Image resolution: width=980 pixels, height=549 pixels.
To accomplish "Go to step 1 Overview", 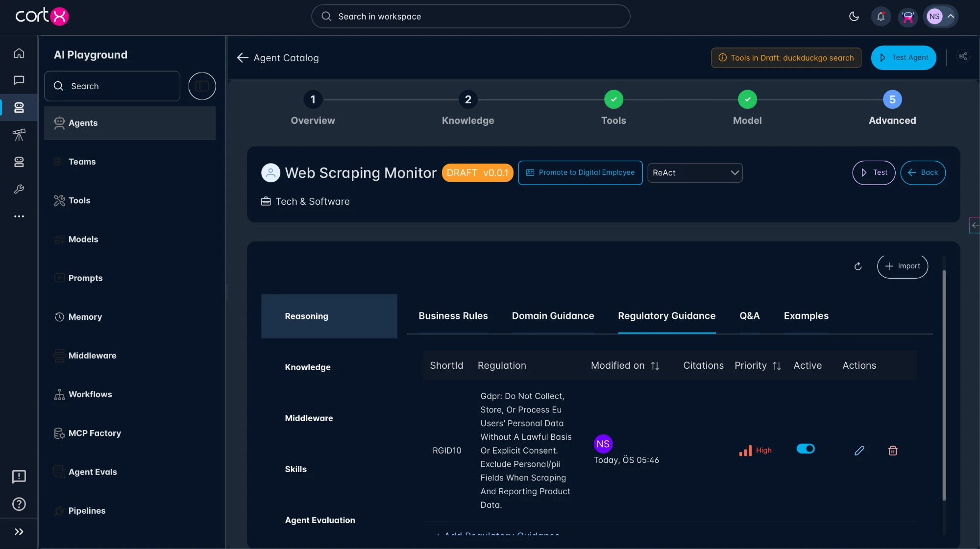I will click(x=313, y=108).
